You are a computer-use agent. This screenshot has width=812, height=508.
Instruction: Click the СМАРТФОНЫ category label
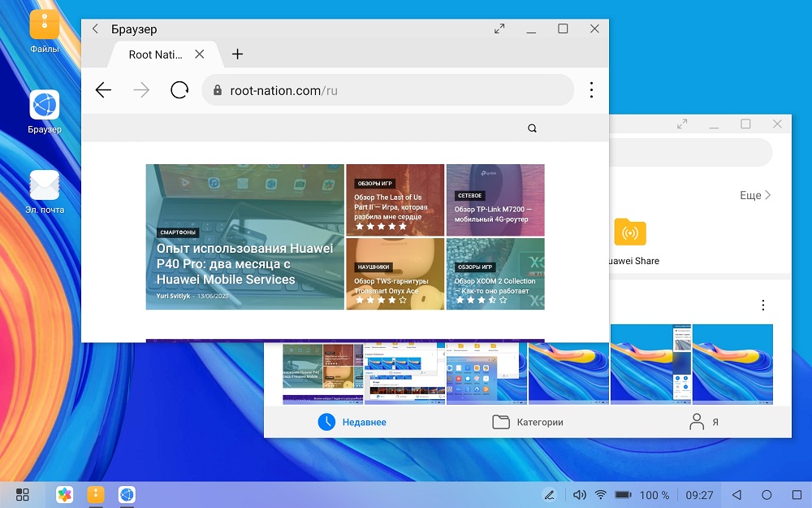click(x=178, y=232)
